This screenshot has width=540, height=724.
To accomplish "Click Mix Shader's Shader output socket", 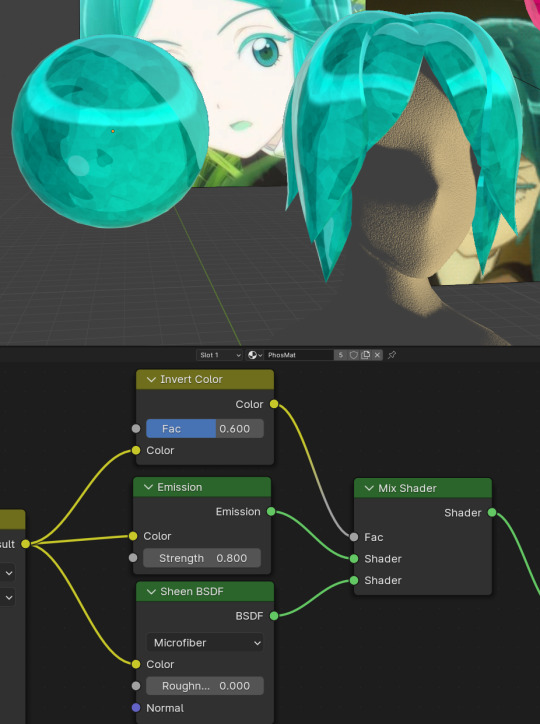I will click(492, 513).
